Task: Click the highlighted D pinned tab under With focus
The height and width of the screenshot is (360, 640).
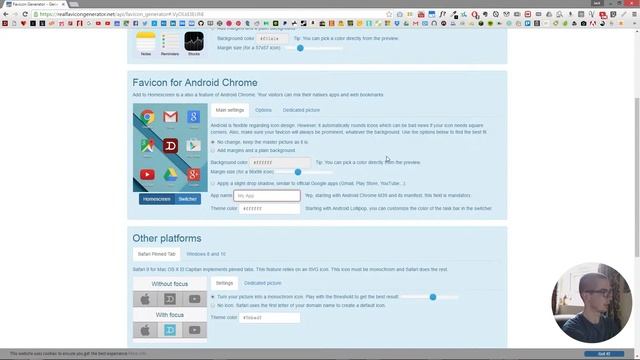Action: pos(170,330)
